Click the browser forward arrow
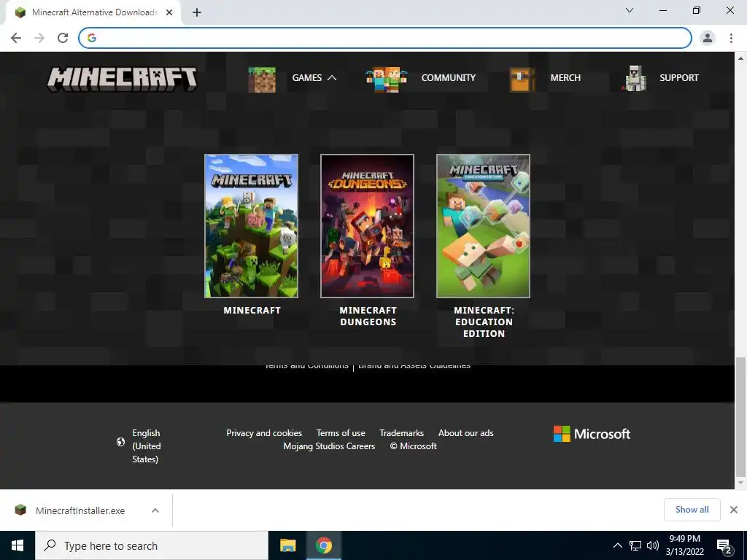 (39, 38)
